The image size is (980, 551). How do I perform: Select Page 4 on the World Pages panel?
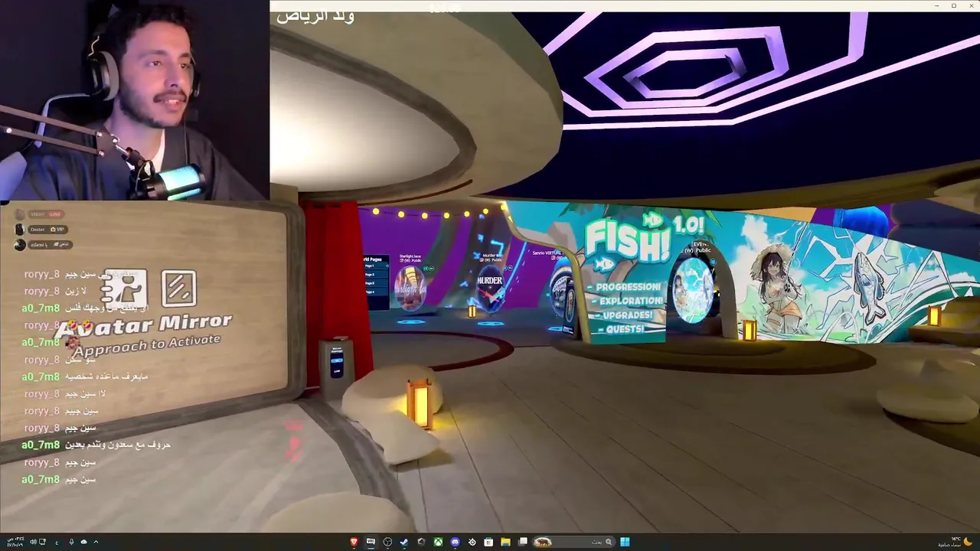point(376,292)
